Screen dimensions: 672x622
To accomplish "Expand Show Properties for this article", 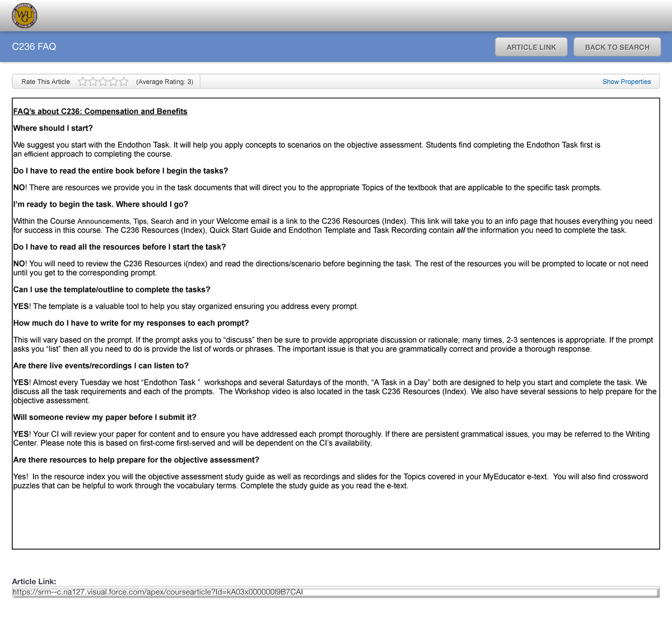I will pos(626,82).
